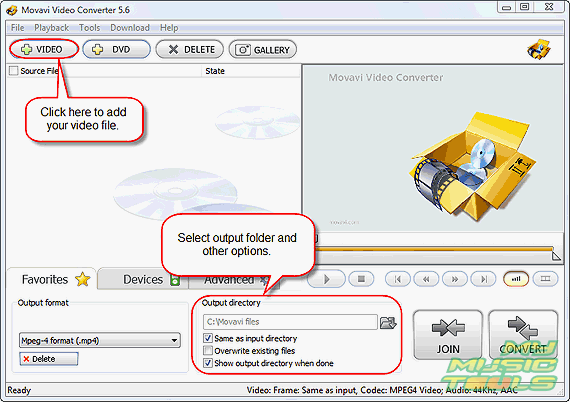The height and width of the screenshot is (402, 570).
Task: Click the Movavi box logo icon in toolbar
Action: click(539, 49)
